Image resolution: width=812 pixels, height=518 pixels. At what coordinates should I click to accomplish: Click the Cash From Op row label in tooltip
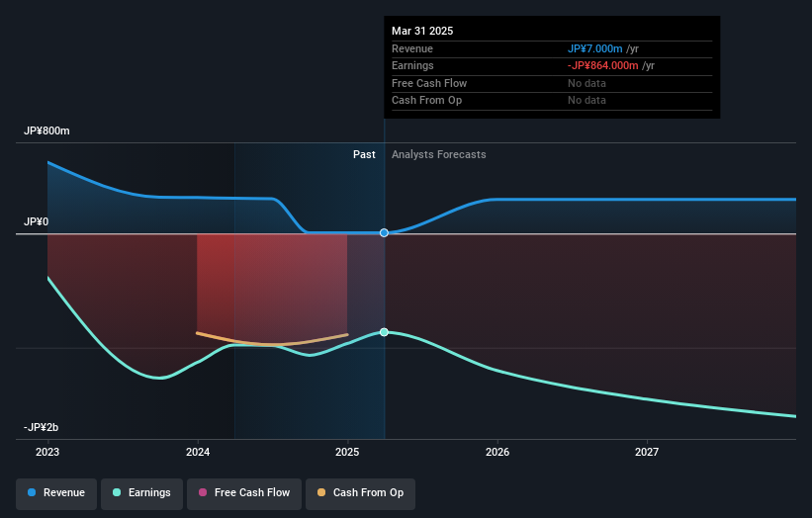coord(426,101)
